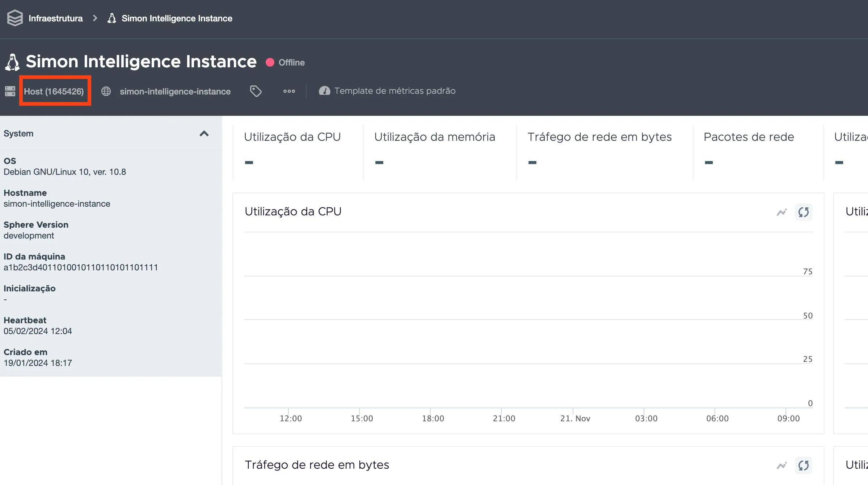Click the gauge icon next to Template

(324, 91)
